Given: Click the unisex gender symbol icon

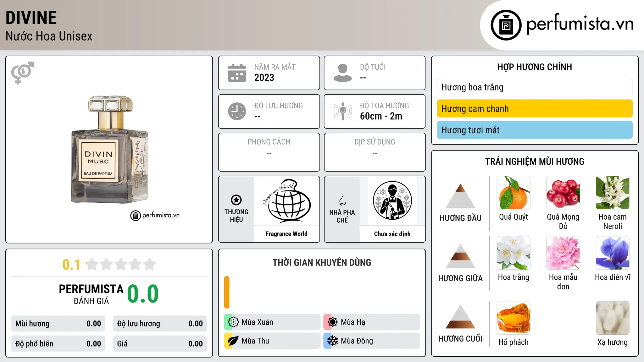Looking at the screenshot, I should point(22,73).
